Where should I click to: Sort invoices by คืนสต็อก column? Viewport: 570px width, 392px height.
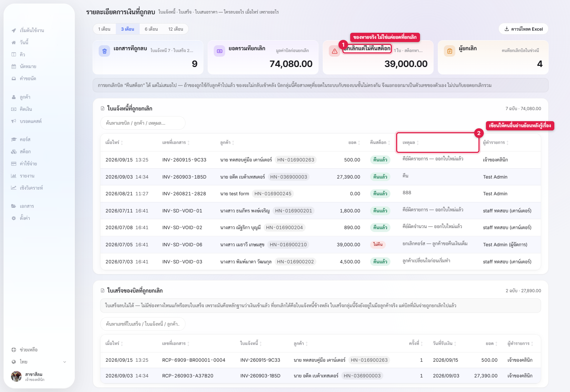pyautogui.click(x=380, y=143)
